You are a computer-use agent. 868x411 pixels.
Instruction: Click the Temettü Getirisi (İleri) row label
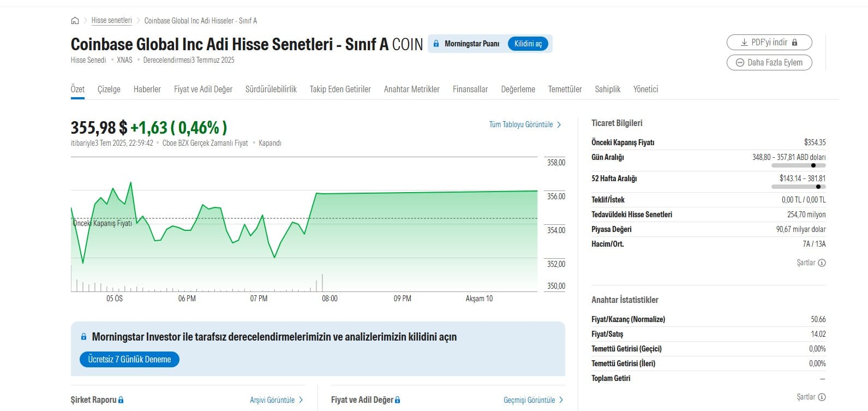624,364
